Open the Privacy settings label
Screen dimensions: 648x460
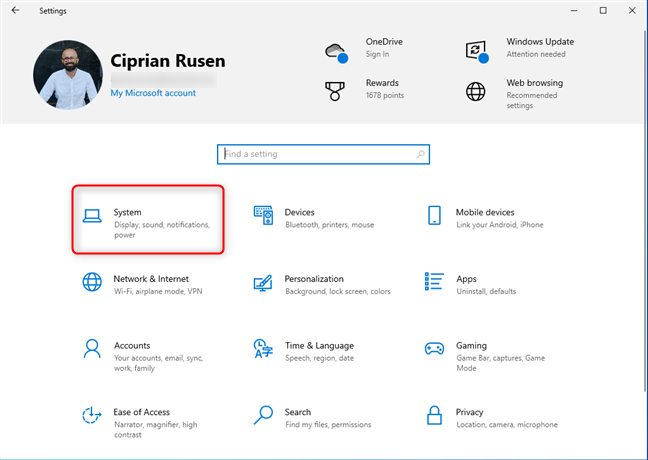coord(469,412)
